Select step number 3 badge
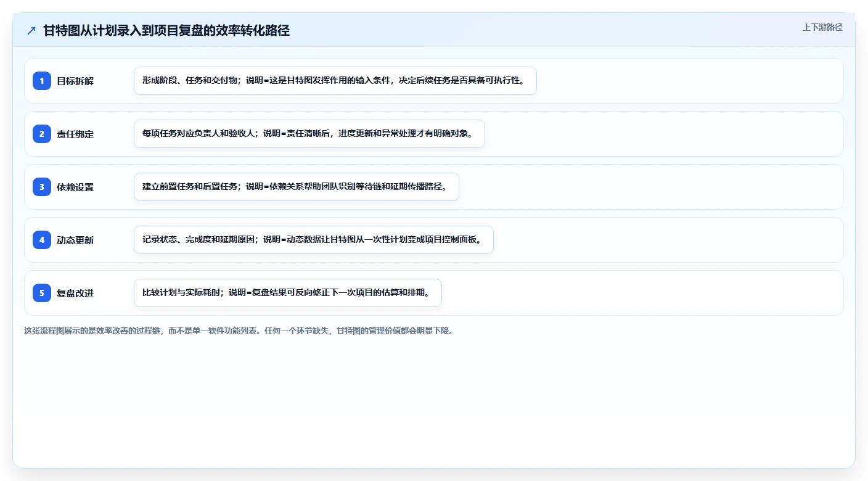Screen dimensions: 868x481 (x=42, y=187)
